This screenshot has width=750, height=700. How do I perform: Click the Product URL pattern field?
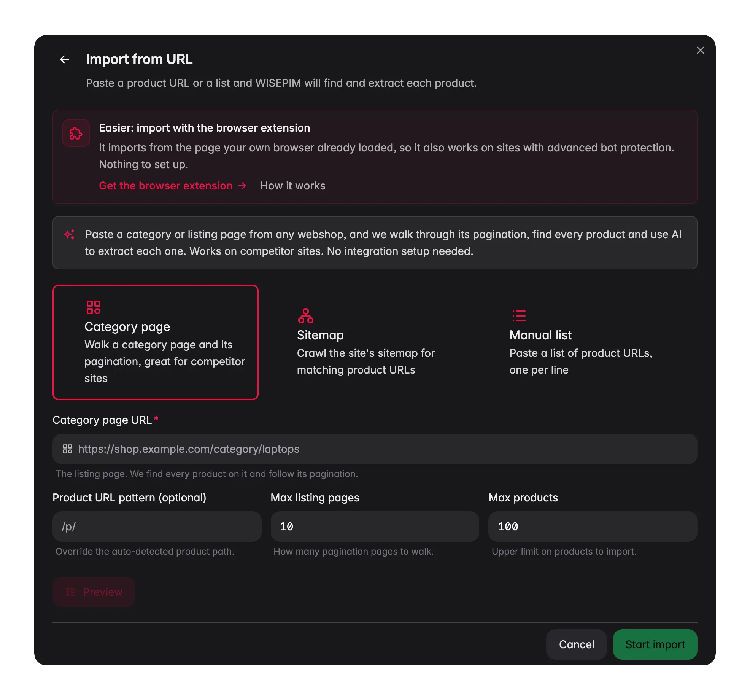pyautogui.click(x=157, y=527)
